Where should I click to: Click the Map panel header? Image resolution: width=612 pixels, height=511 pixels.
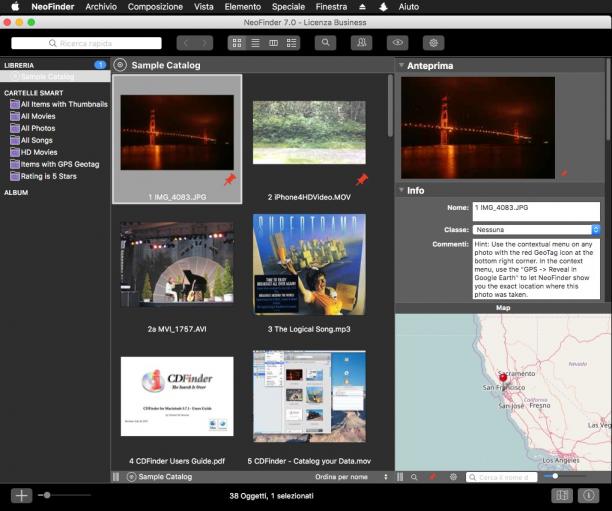[x=503, y=308]
